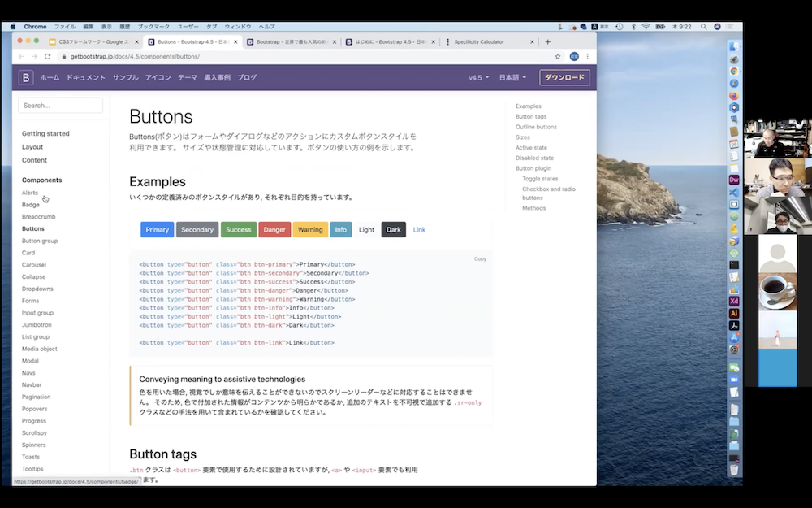
Task: Click the Bluetooth icon in the menu bar
Action: pyautogui.click(x=633, y=26)
